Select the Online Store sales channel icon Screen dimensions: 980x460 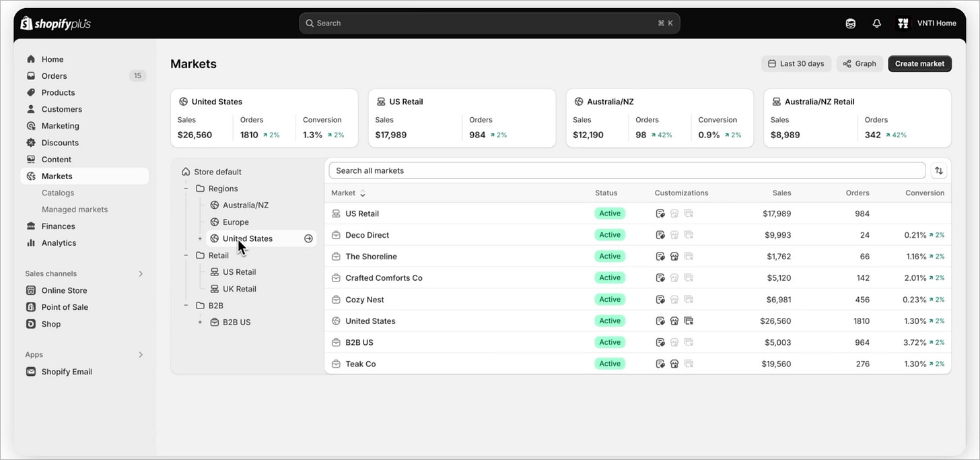pos(30,290)
